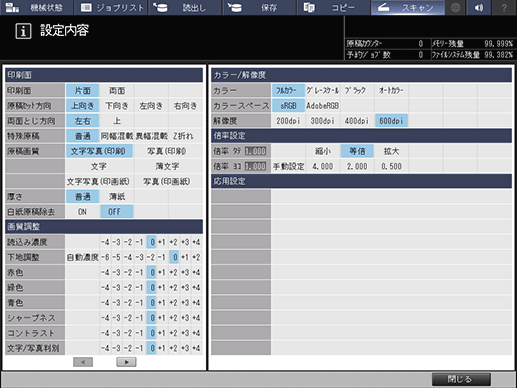This screenshot has width=517, height=388.
Task: Set original direction to 右向き
Action: [x=185, y=106]
